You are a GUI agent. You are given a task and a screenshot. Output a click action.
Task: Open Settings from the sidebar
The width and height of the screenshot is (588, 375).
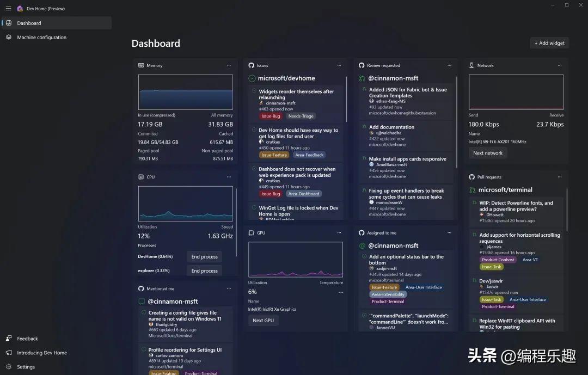pos(57,367)
